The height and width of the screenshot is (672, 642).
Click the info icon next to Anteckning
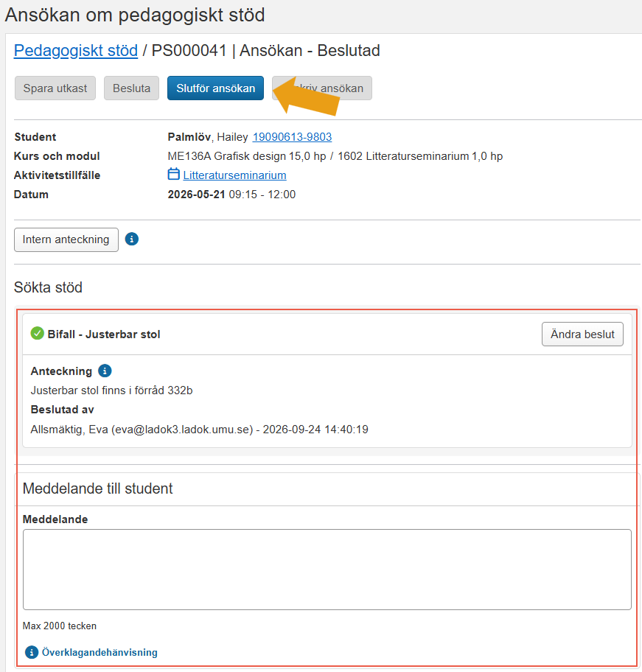tap(105, 371)
